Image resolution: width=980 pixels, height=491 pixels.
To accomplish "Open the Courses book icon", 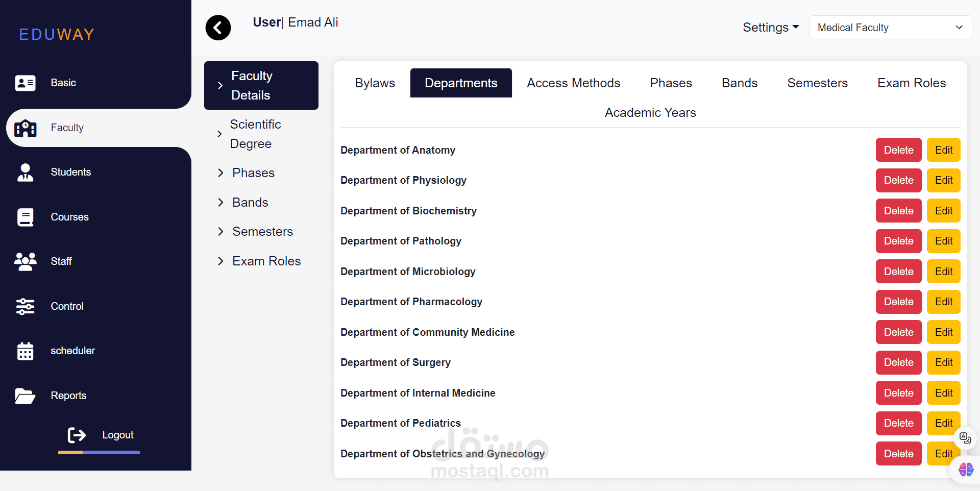I will coord(25,217).
